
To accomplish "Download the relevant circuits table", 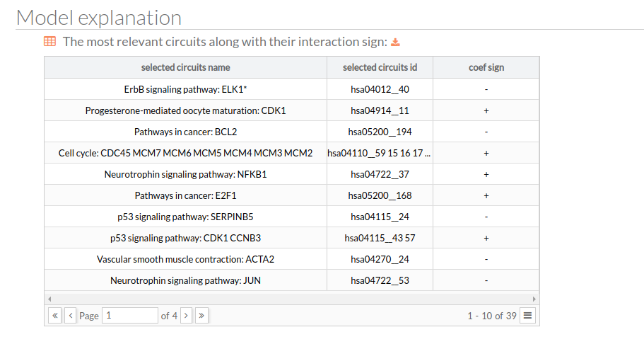I will (395, 42).
